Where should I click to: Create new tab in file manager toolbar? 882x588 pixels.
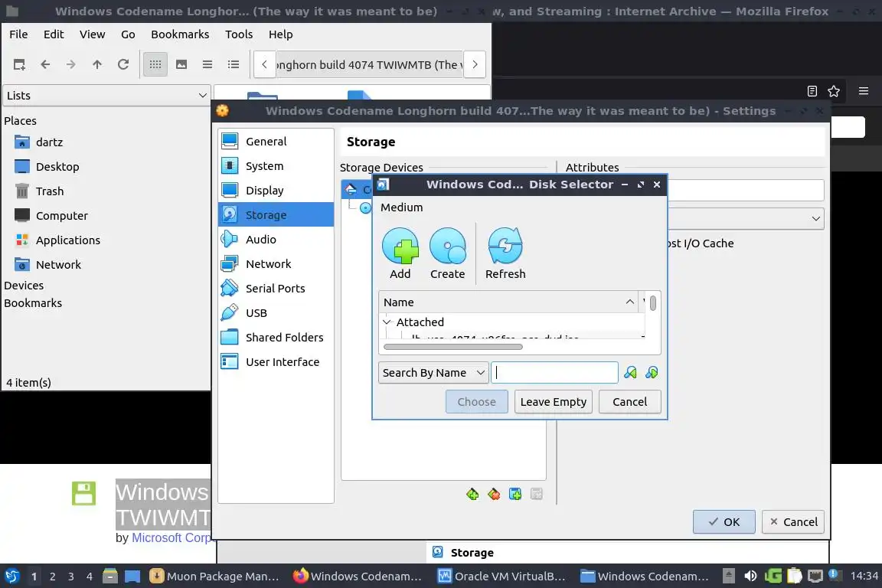pyautogui.click(x=19, y=64)
